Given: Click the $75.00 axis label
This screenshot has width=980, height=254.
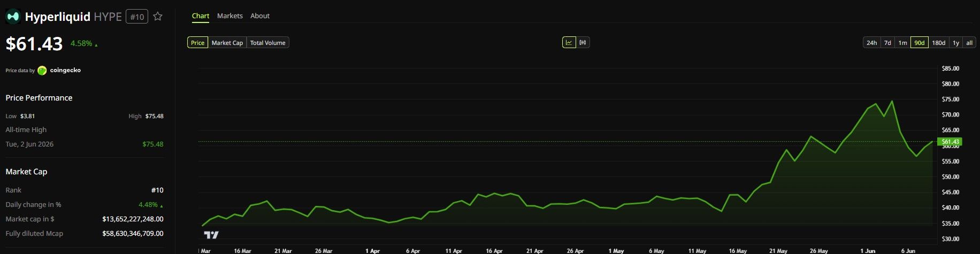Looking at the screenshot, I should pos(951,99).
